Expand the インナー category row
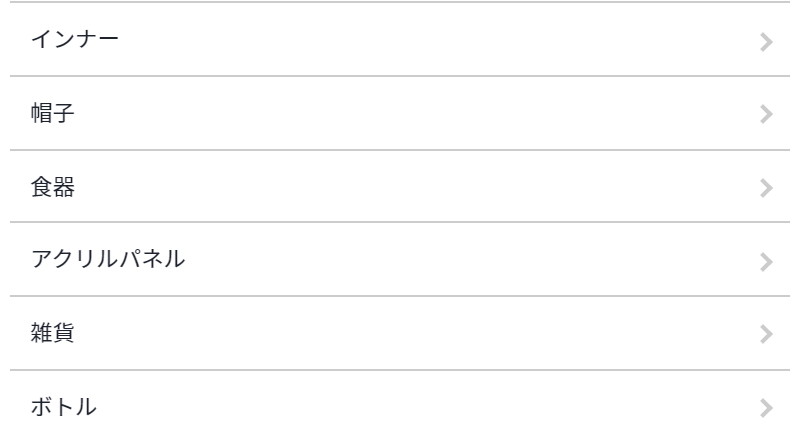Viewport: 800px width, 441px height. (400, 41)
